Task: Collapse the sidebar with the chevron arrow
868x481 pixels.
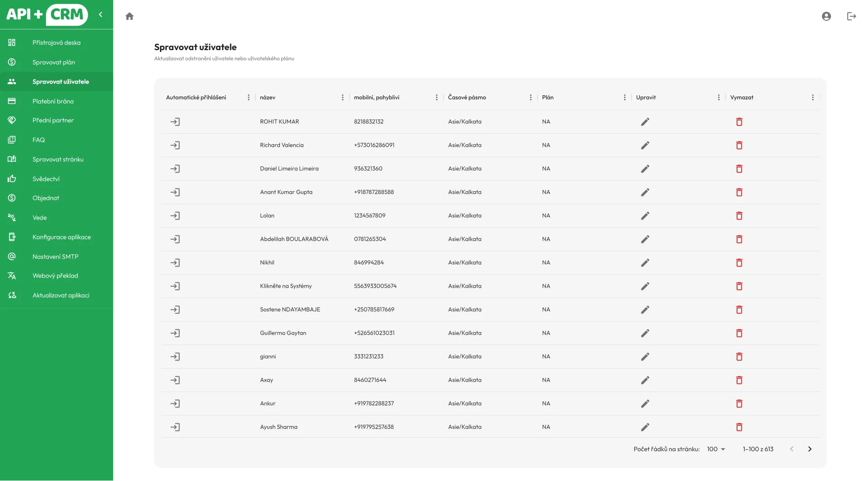Action: pos(101,14)
